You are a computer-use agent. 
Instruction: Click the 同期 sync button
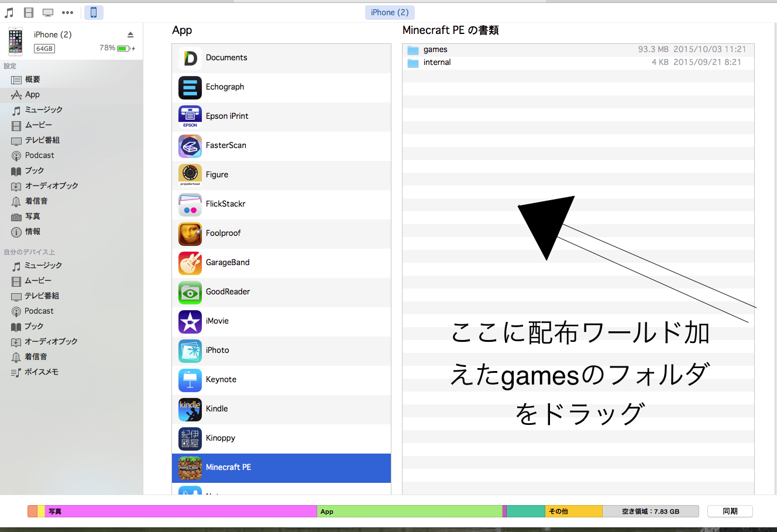coord(730,511)
